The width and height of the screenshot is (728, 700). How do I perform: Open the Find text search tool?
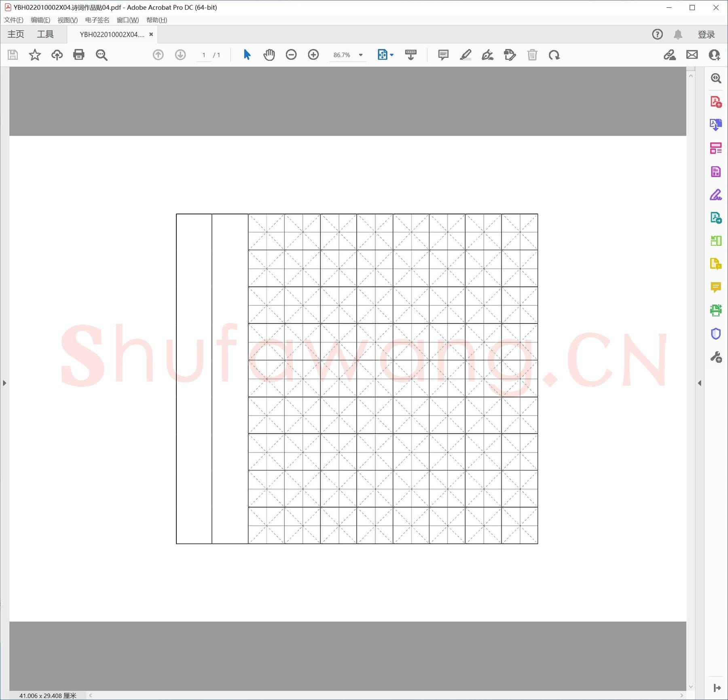[x=102, y=55]
